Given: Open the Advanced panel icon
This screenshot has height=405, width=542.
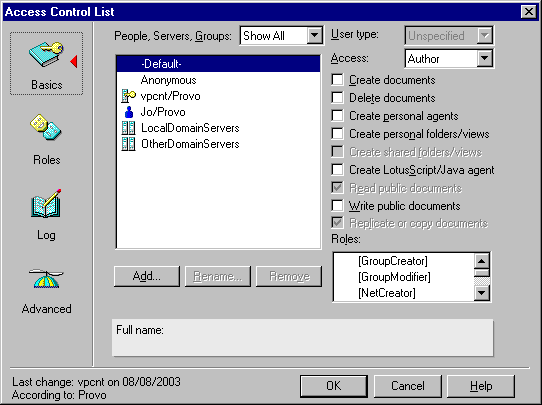Looking at the screenshot, I should pyautogui.click(x=46, y=278).
